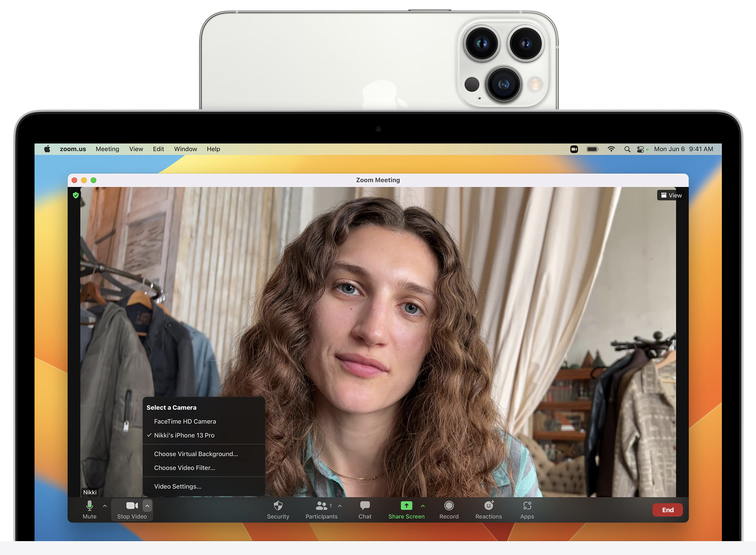Open Wi-Fi menu bar icon
The image size is (756, 555).
coord(611,149)
